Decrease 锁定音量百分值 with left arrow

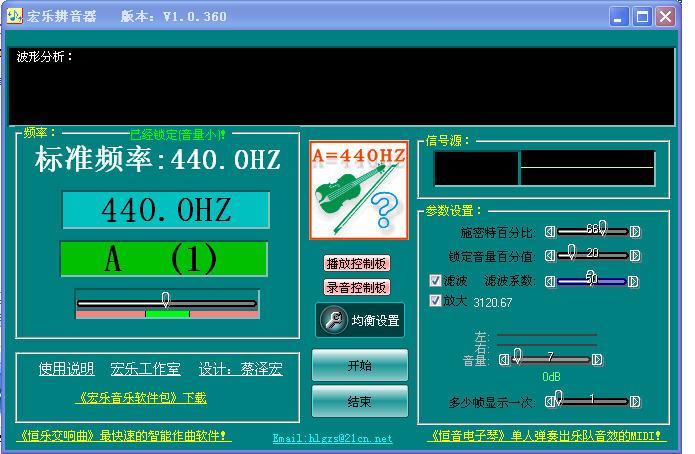coord(548,255)
